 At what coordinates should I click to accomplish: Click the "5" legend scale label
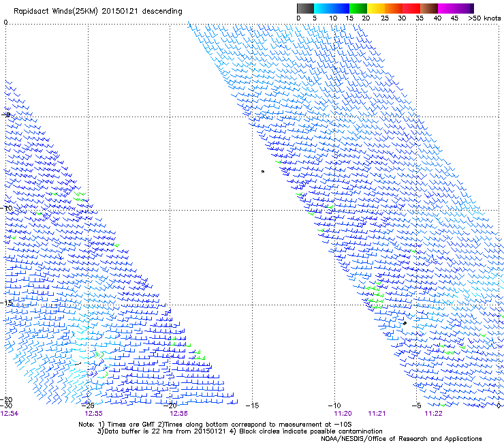315,18
